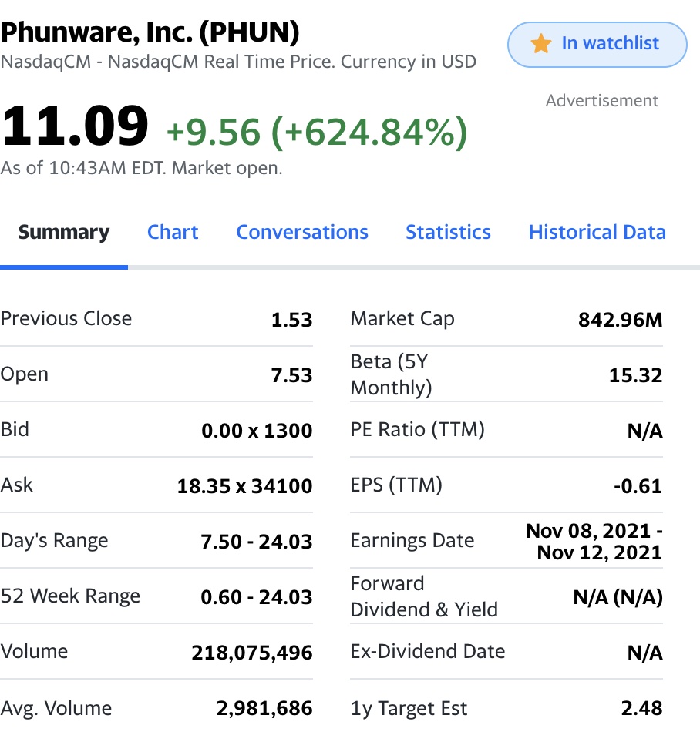Click the Beta (5Y Monthly) label
This screenshot has width=700, height=752.
click(x=391, y=374)
